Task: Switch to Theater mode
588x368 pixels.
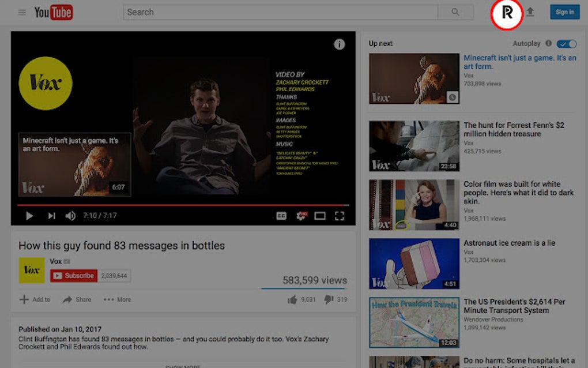Action: click(320, 216)
